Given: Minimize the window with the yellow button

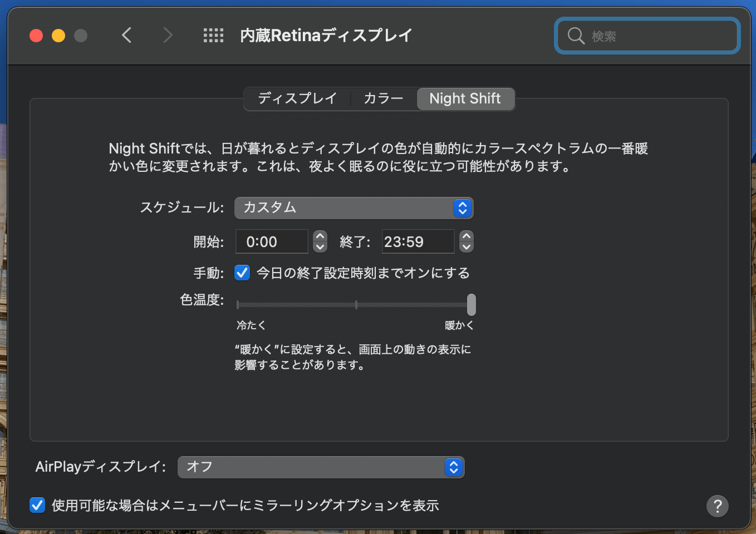Looking at the screenshot, I should (x=58, y=36).
